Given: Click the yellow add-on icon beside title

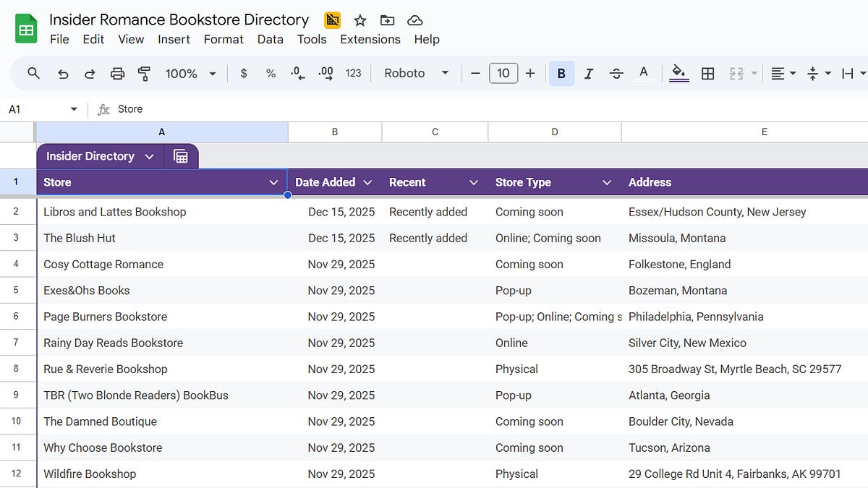Looking at the screenshot, I should [x=333, y=20].
